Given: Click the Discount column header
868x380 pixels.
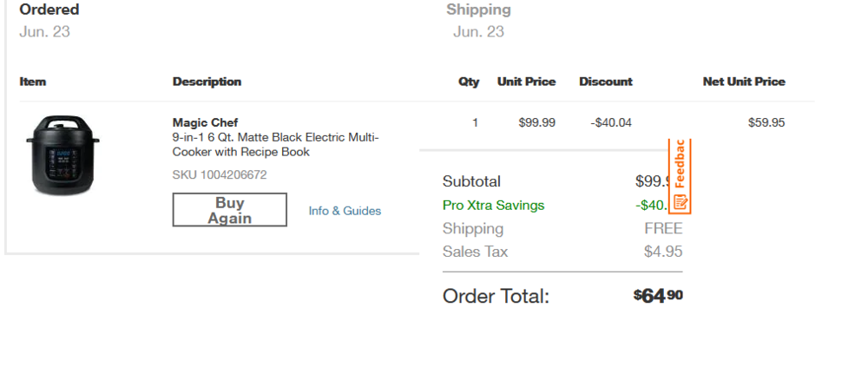Looking at the screenshot, I should [x=606, y=82].
